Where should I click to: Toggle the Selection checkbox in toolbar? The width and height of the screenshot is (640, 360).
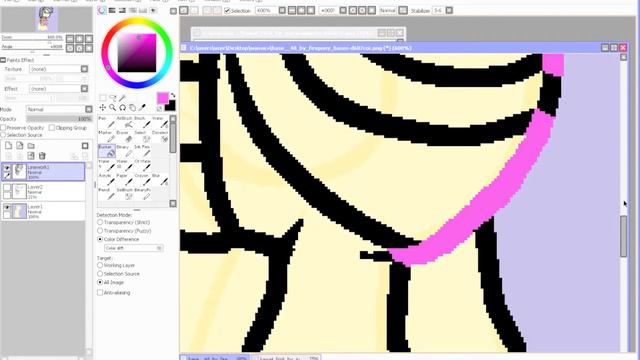tap(227, 11)
